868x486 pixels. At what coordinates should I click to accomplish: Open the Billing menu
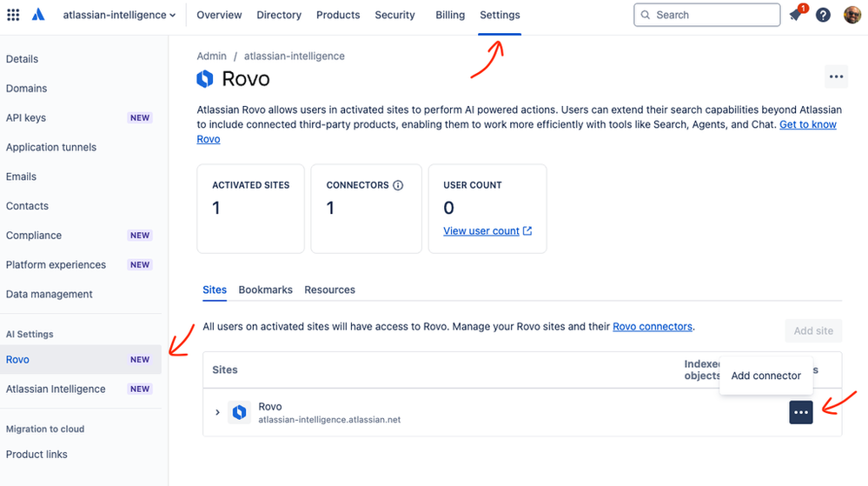click(450, 15)
